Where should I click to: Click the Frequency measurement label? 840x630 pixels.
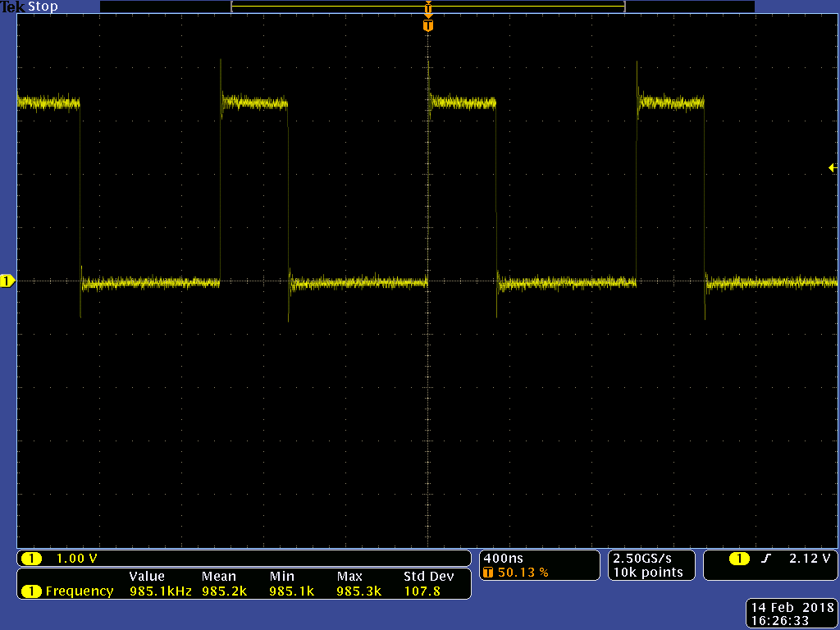[x=80, y=591]
